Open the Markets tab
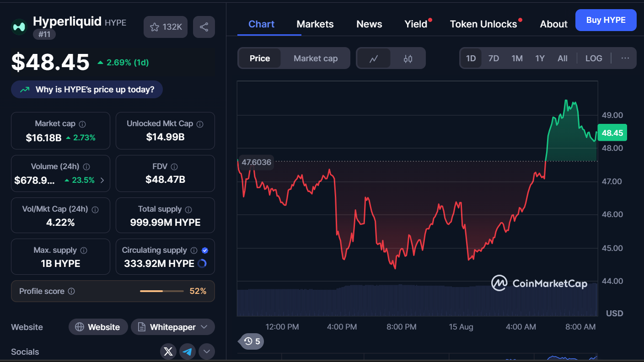The height and width of the screenshot is (362, 644). click(x=315, y=24)
